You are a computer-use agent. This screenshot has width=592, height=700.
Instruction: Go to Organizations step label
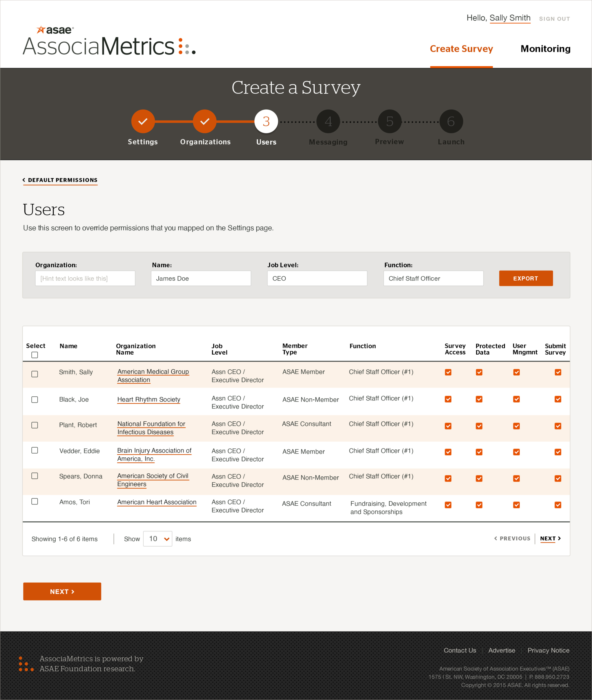(x=205, y=142)
